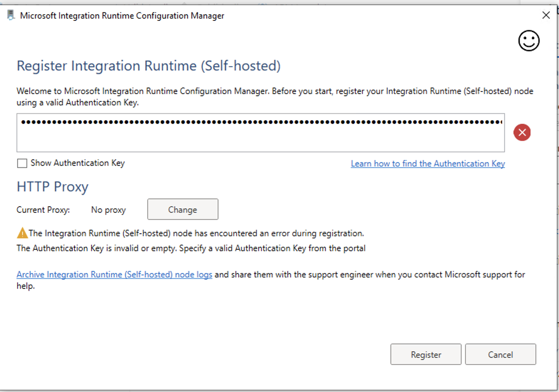Click the Cancel button
The height and width of the screenshot is (392, 559).
click(500, 354)
